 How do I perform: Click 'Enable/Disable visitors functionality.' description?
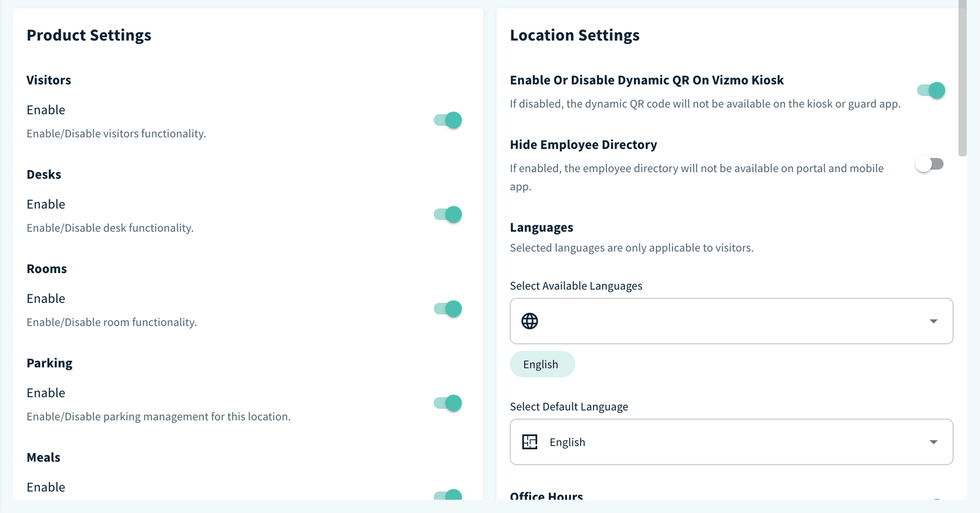click(x=116, y=133)
